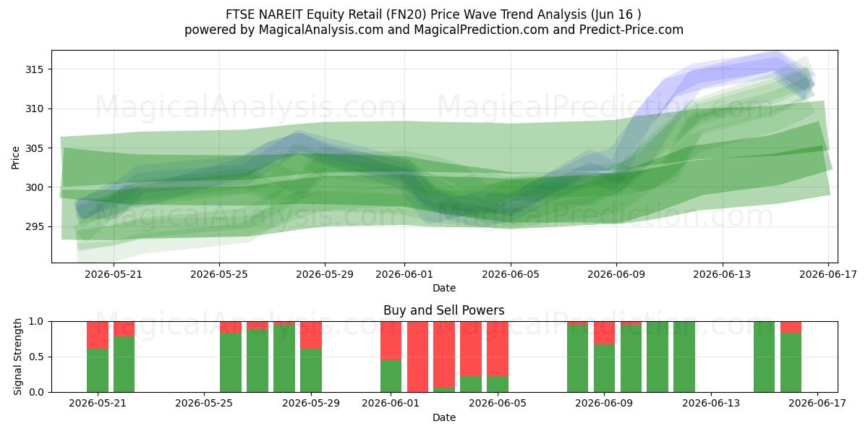Click the 1.0 signal strength tick label

tap(38, 321)
